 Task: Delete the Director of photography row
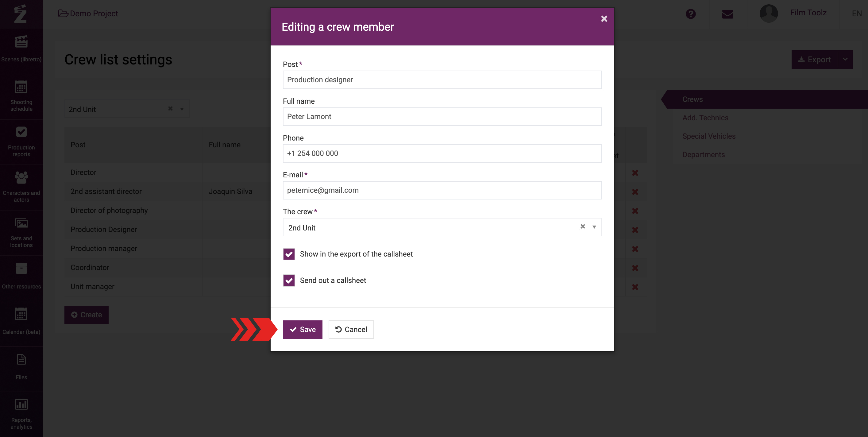click(x=635, y=211)
